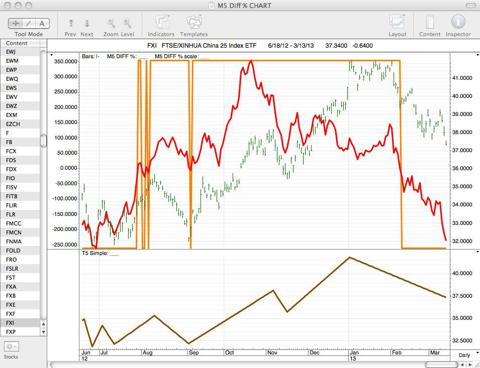Click the symbol list vertical scrollbar thumb

point(43,140)
